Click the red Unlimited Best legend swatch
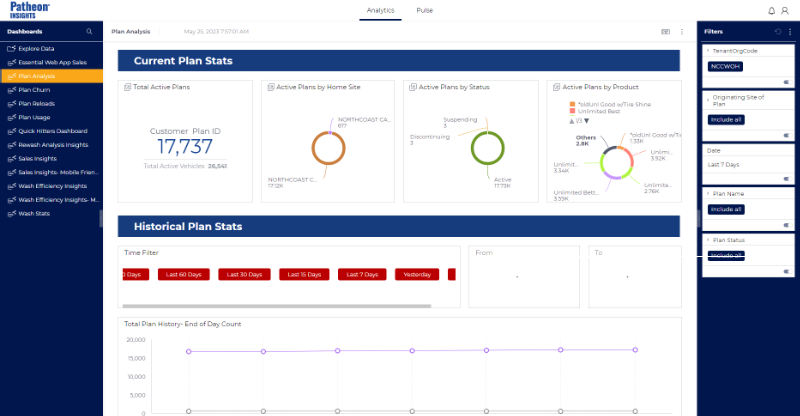The width and height of the screenshot is (800, 416). [572, 111]
